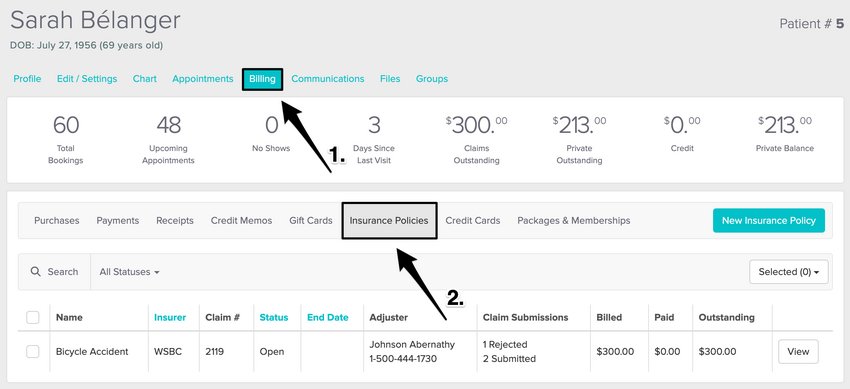View the Bicycle Accident policy

pos(798,352)
